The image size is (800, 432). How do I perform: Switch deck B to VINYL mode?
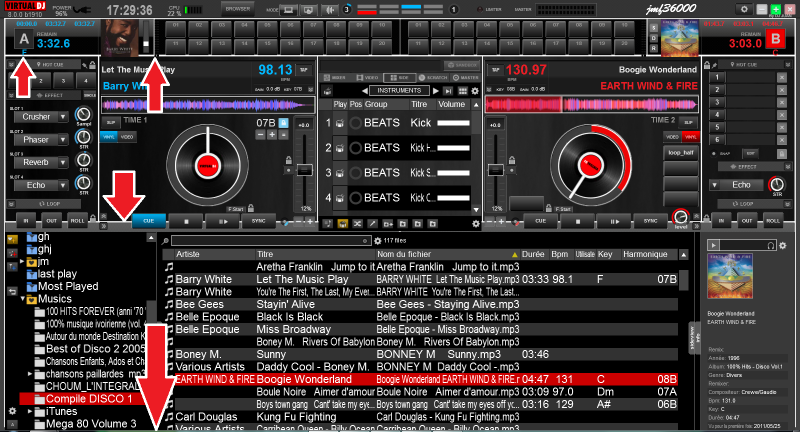(690, 137)
